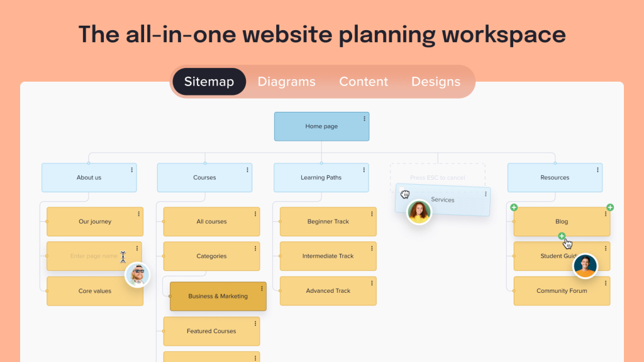The width and height of the screenshot is (644, 362).
Task: Click the bearded user avatar with sunglasses
Action: (x=137, y=275)
